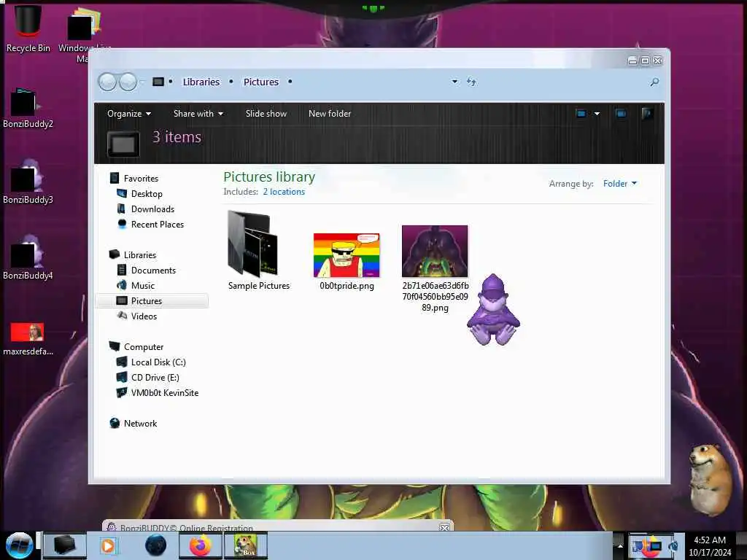Click the BonziBuddy2 desktop icon
The width and height of the screenshot is (747, 560).
[28, 109]
